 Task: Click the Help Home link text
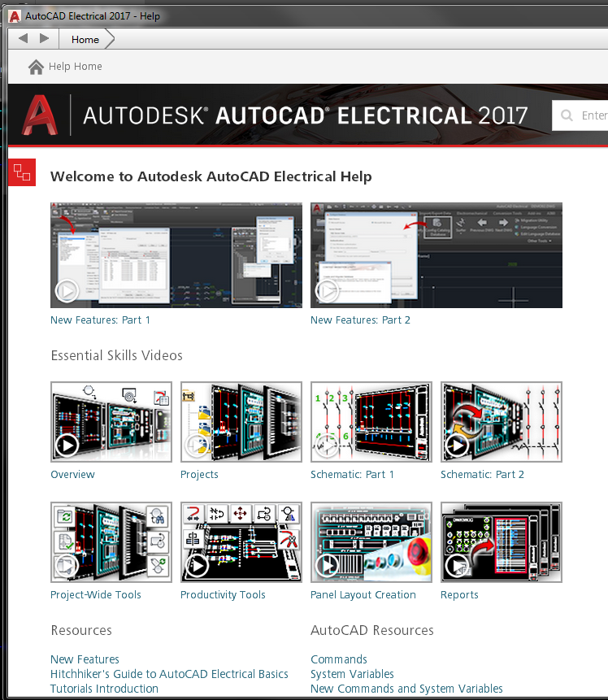76,67
